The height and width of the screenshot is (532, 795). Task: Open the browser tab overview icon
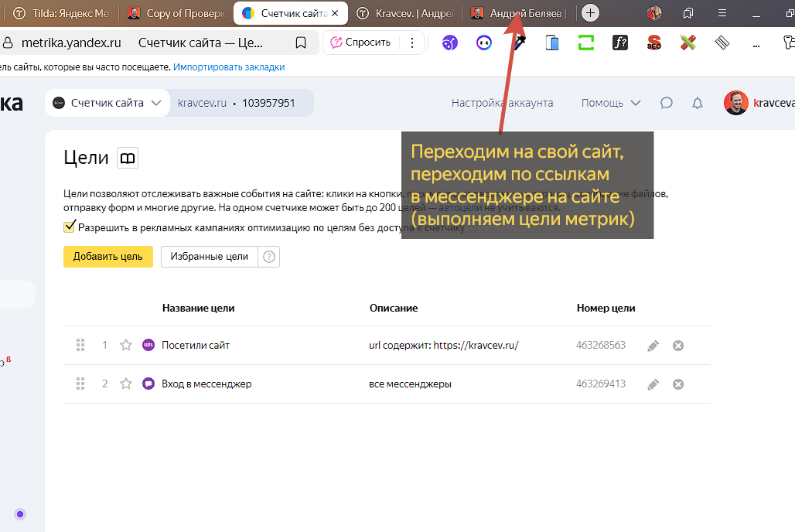(x=688, y=13)
